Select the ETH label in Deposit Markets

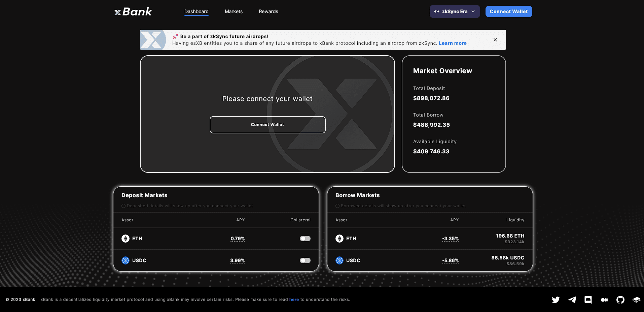coord(137,239)
